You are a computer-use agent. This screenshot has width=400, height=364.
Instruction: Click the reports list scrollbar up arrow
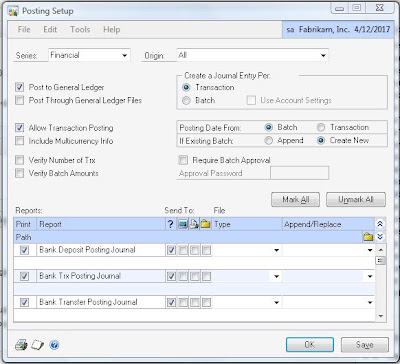pos(381,250)
